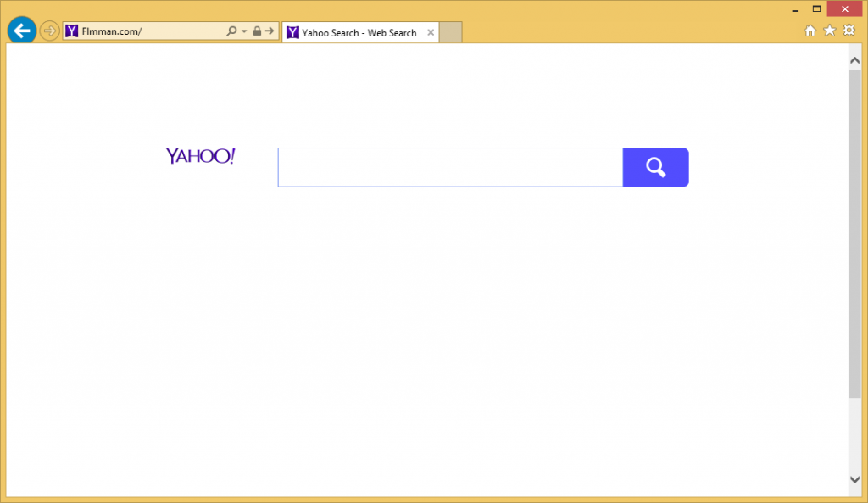Go back using the blue back arrow
The width and height of the screenshot is (868, 503).
tap(22, 31)
